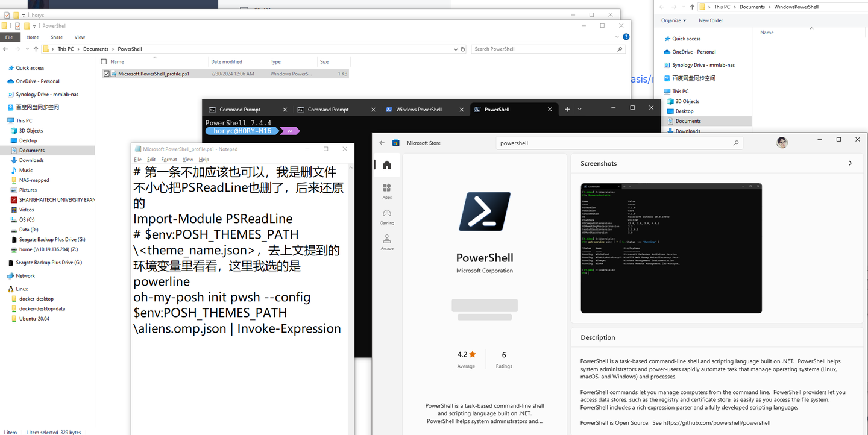This screenshot has height=435, width=868.
Task: Expand the Screenshots section in the Store listing
Action: click(850, 163)
